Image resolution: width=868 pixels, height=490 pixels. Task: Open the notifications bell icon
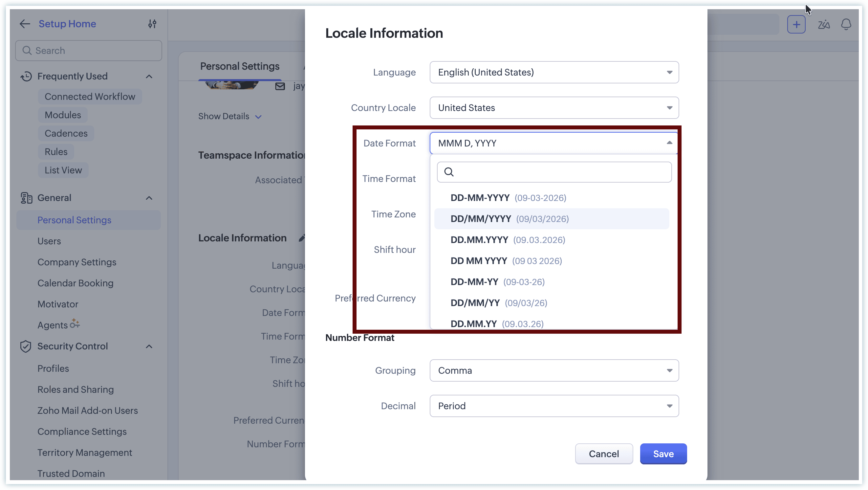(x=846, y=25)
